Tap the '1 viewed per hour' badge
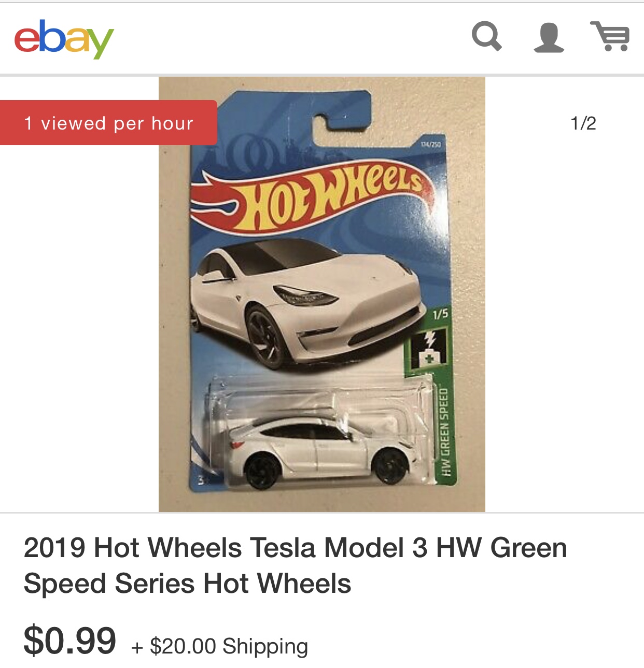The width and height of the screenshot is (644, 668). click(x=108, y=123)
